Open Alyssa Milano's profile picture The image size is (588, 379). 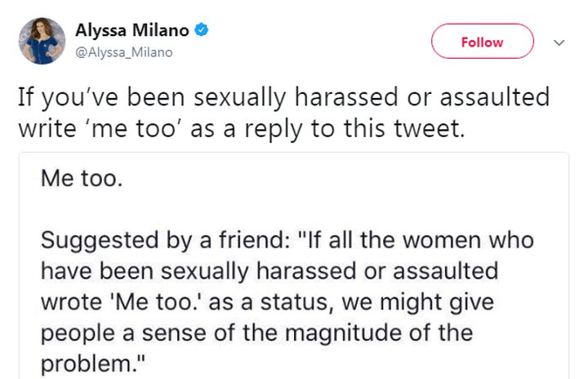pos(41,41)
